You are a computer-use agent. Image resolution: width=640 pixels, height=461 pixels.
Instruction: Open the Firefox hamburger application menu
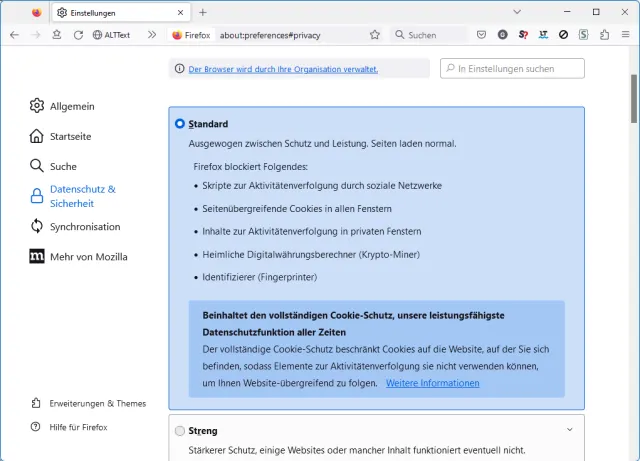tap(626, 34)
